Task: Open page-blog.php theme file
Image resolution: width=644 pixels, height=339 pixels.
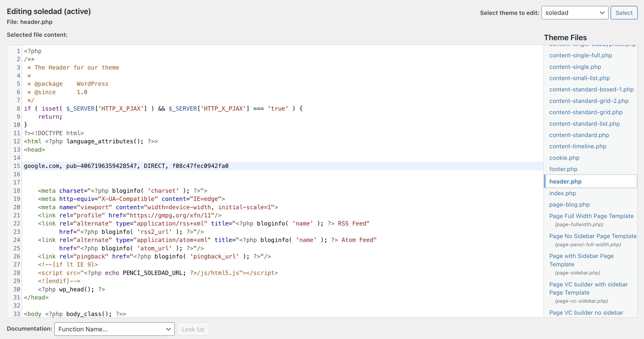Action: click(x=569, y=204)
